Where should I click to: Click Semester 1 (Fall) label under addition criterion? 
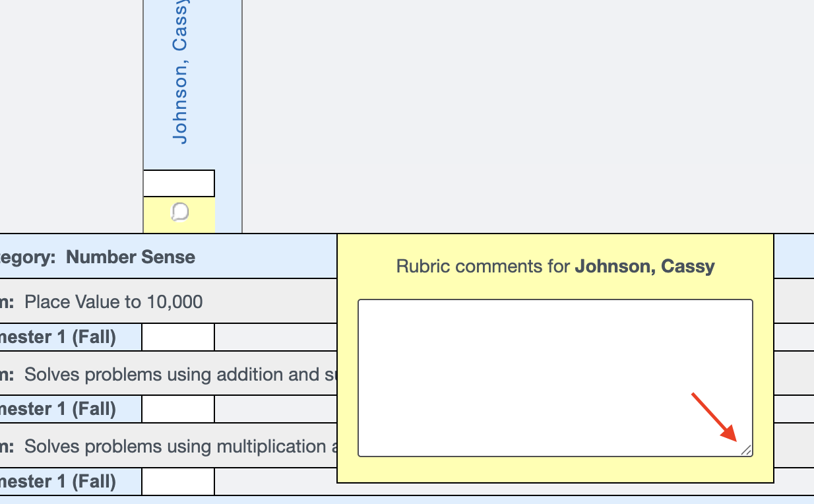pyautogui.click(x=58, y=409)
